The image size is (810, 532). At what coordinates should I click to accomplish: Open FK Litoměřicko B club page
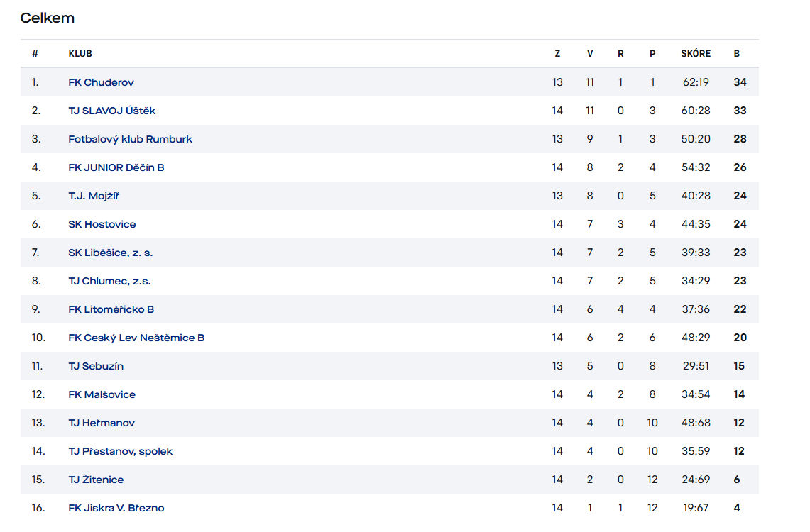coord(111,309)
